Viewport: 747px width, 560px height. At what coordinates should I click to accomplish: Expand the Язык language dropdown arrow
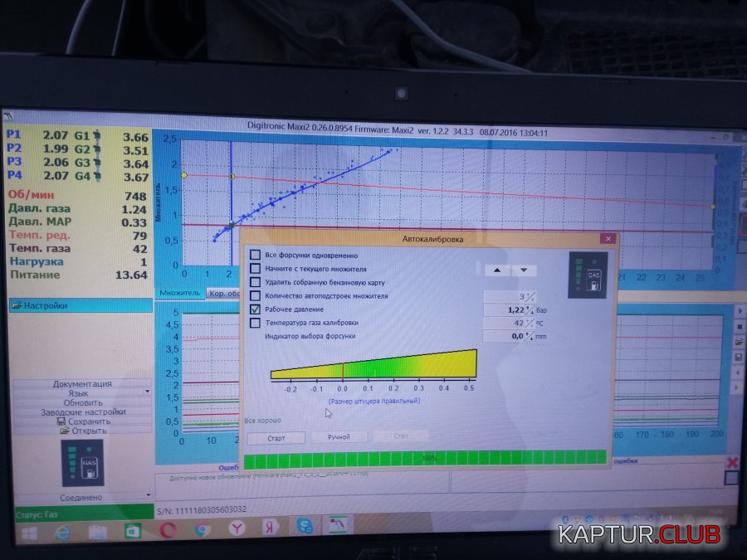click(147, 392)
